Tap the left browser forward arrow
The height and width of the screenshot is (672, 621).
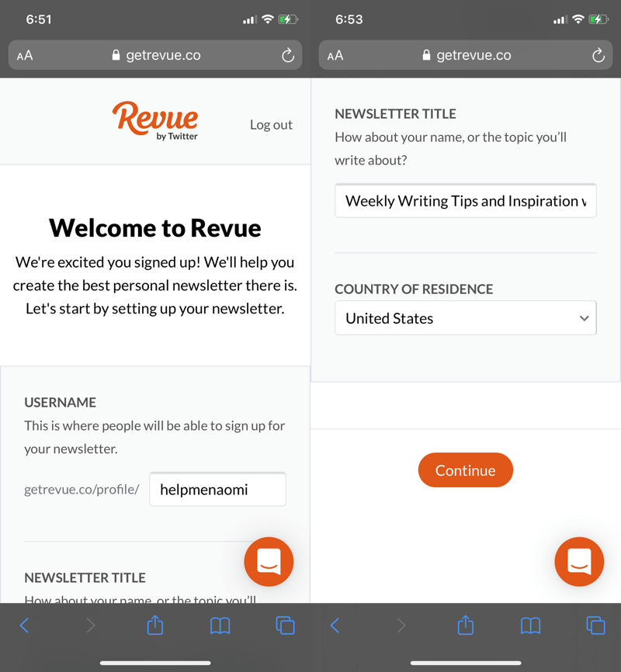91,625
